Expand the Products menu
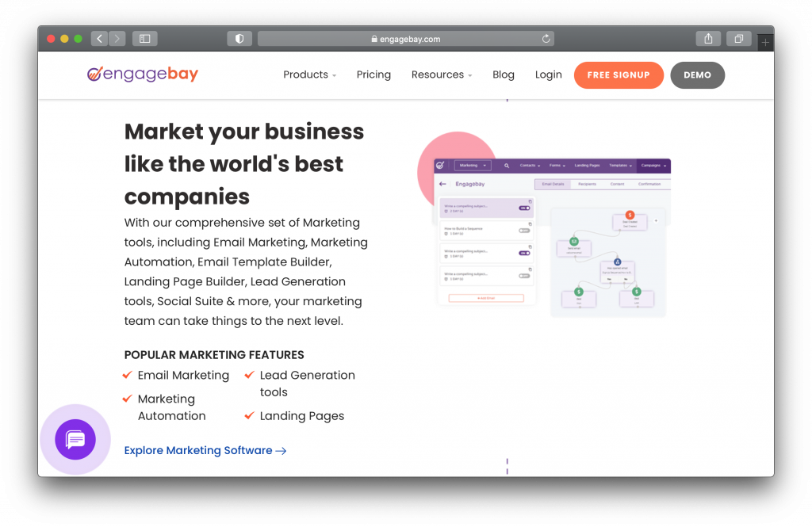Screen dimensions: 812x527 310,74
